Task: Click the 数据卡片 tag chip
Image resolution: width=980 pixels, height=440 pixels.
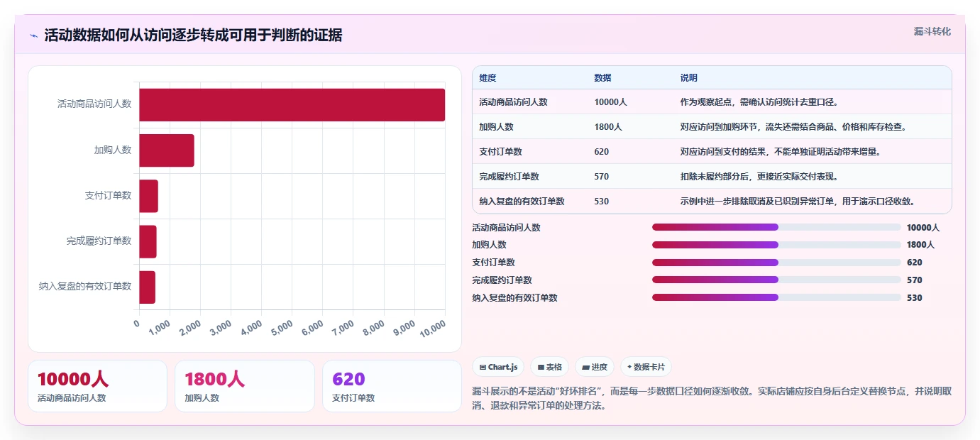Action: pyautogui.click(x=646, y=367)
